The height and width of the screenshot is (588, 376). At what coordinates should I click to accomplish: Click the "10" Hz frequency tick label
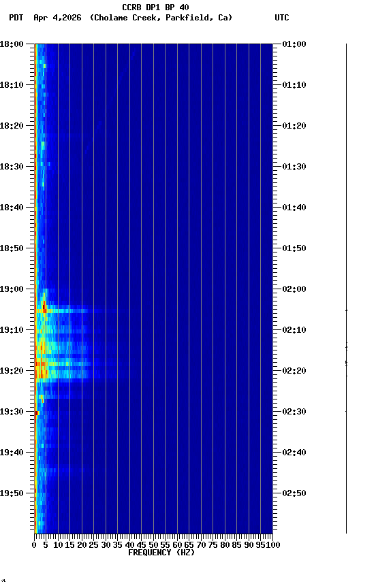[x=58, y=546]
